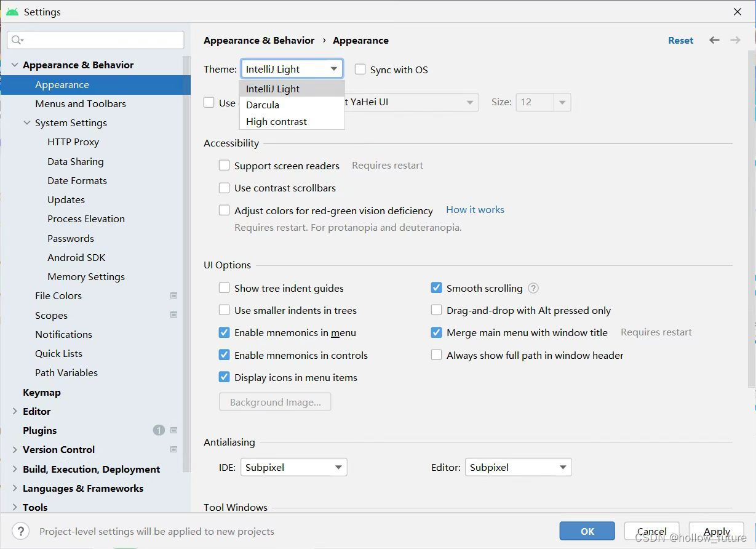Open the IDE antialiasing dropdown
Screen dimensions: 756x549
tap(294, 467)
